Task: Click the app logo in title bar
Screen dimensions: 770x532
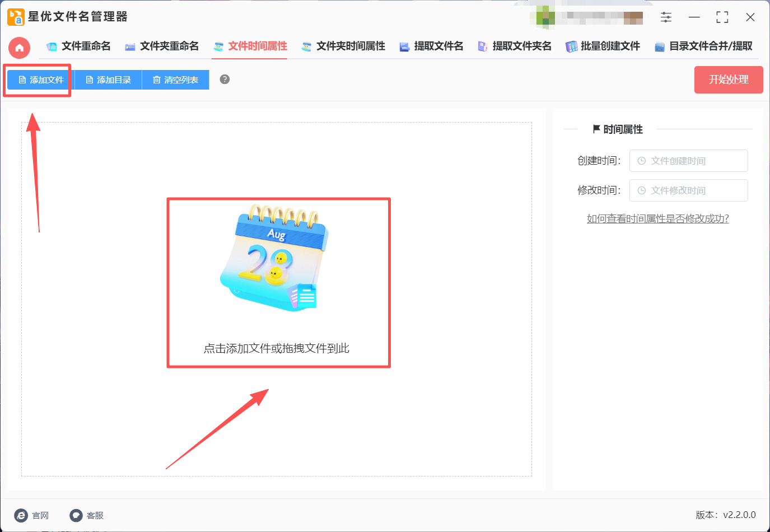Action: click(16, 17)
